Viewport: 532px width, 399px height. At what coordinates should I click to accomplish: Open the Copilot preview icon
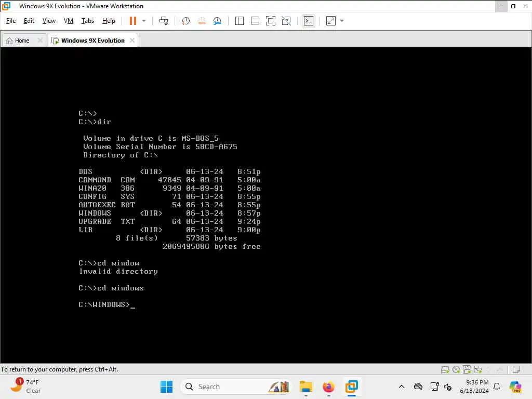(x=515, y=387)
